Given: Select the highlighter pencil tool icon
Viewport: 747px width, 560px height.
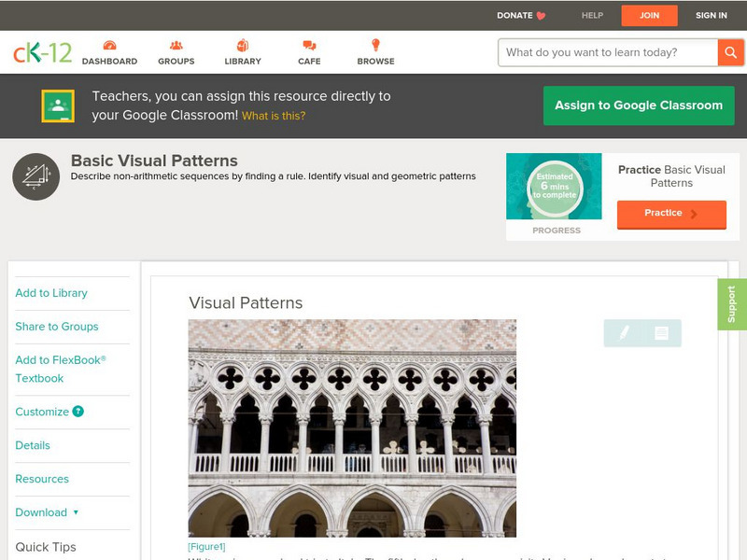Looking at the screenshot, I should pyautogui.click(x=624, y=332).
